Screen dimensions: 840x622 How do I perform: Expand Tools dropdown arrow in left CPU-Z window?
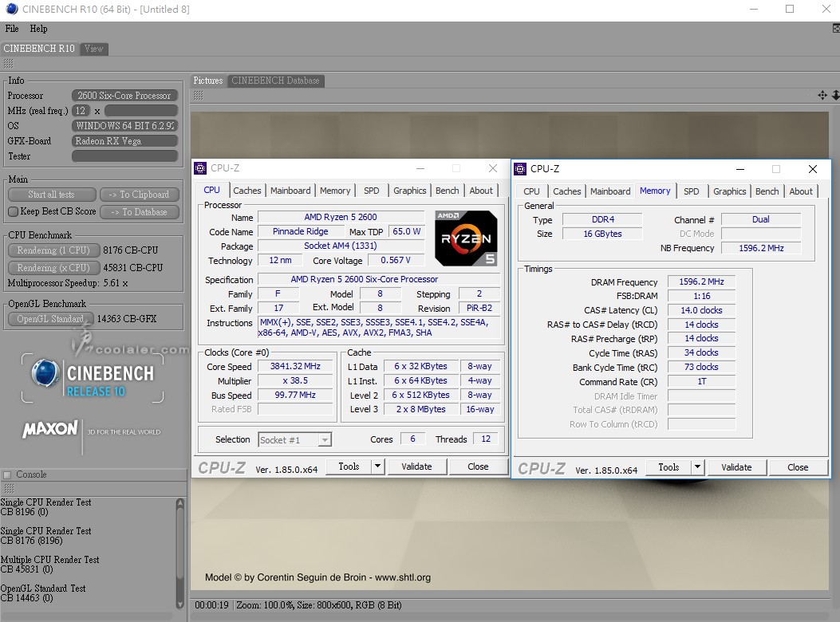(x=377, y=467)
